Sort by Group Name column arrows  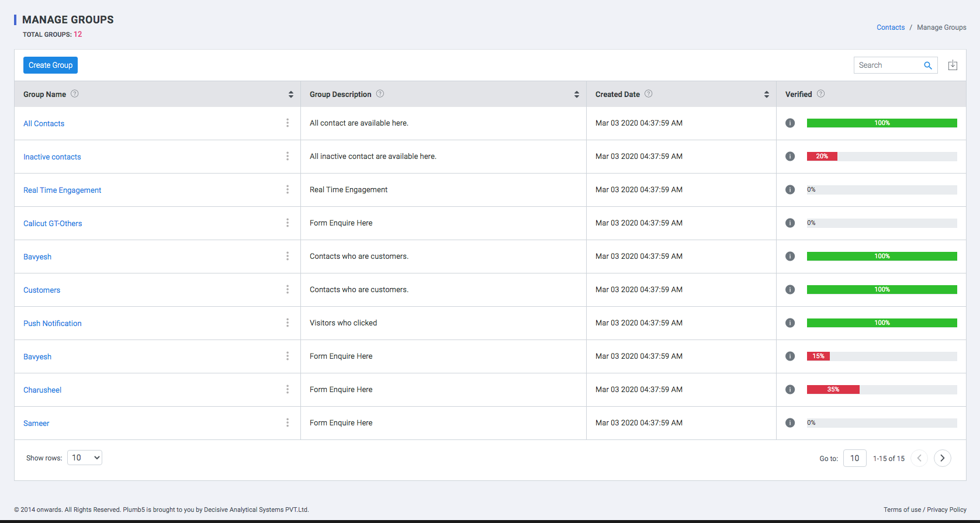[291, 94]
